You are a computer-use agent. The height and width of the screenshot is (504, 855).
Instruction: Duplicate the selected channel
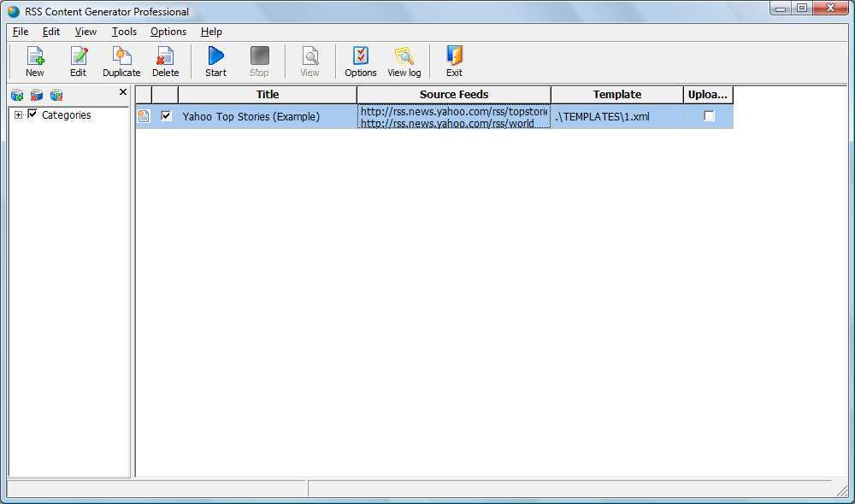tap(121, 60)
